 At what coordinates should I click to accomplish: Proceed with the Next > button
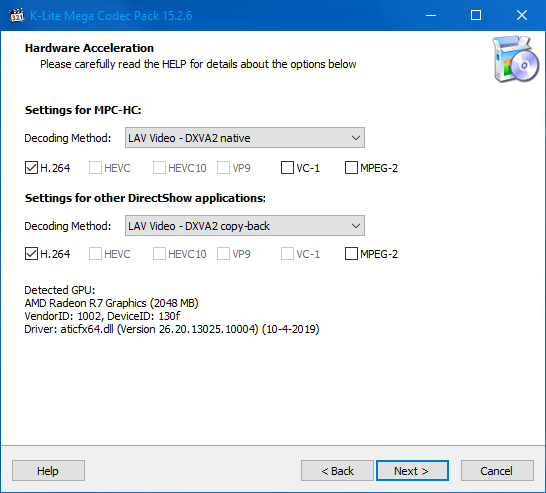click(x=412, y=471)
